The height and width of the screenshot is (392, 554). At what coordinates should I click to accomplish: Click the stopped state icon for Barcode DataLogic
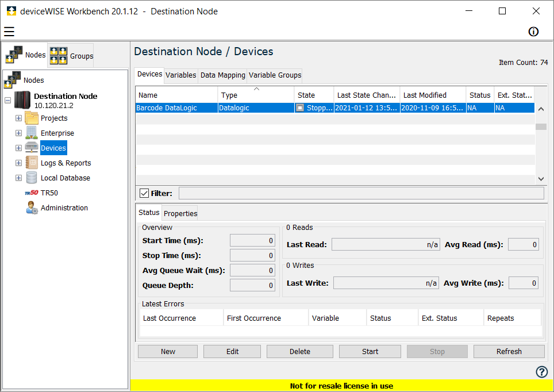[300, 108]
